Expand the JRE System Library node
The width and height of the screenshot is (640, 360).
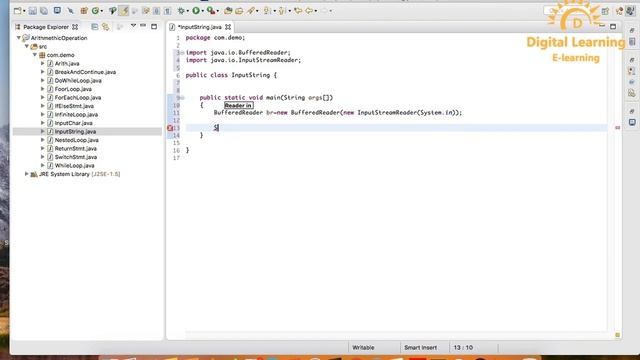pos(27,174)
